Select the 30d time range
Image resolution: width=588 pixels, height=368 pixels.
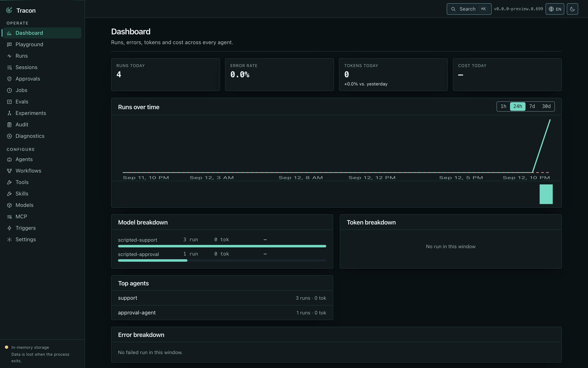pyautogui.click(x=546, y=106)
